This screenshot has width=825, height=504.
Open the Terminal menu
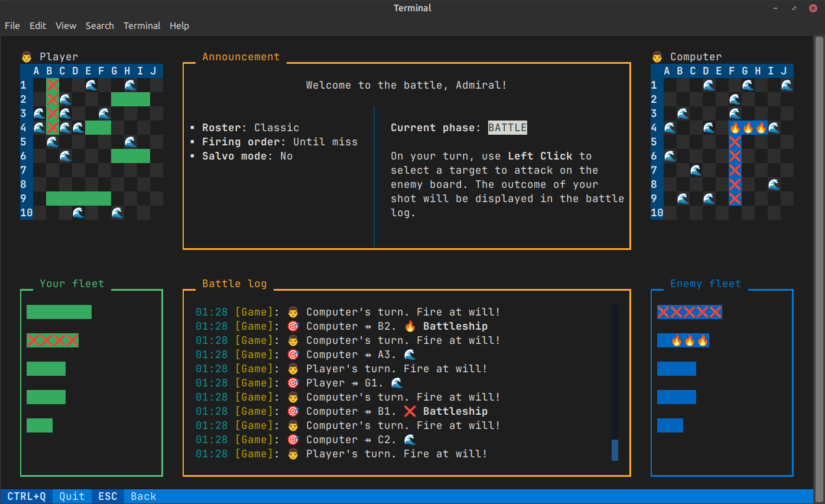[x=142, y=25]
